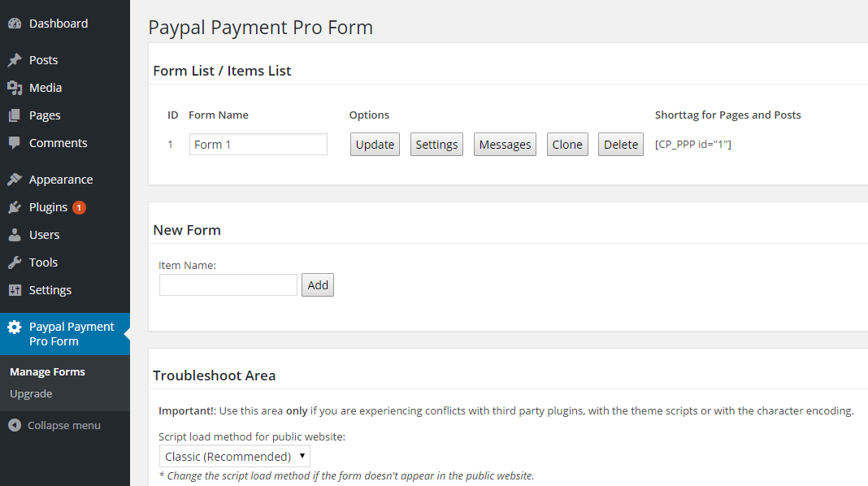
Task: Open Messages for Form 1
Action: click(505, 145)
